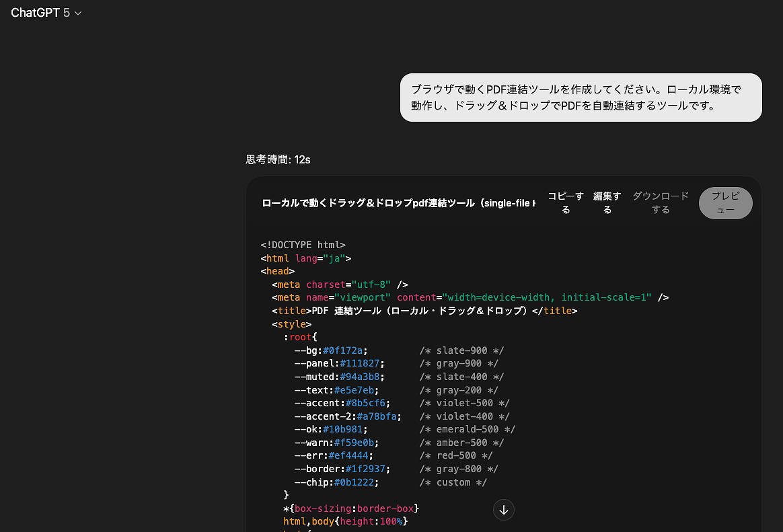Screen dimensions: 783x532
Task: Click the /* amber-500 */ comment
Action: [x=461, y=443]
